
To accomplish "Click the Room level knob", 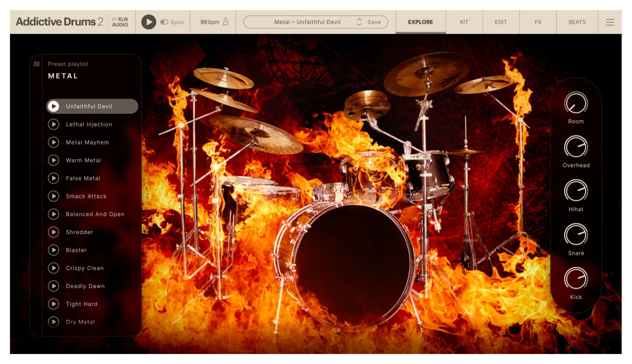I will (576, 103).
